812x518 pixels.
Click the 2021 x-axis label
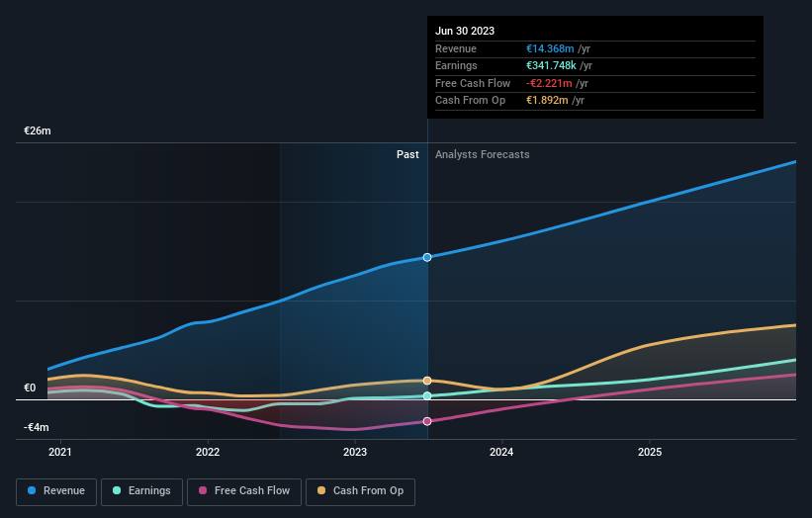pos(60,452)
